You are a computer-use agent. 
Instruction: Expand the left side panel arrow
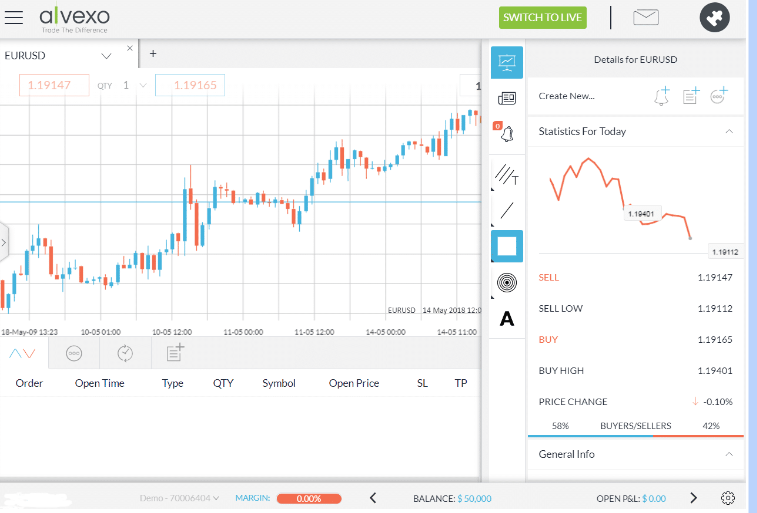(4, 242)
